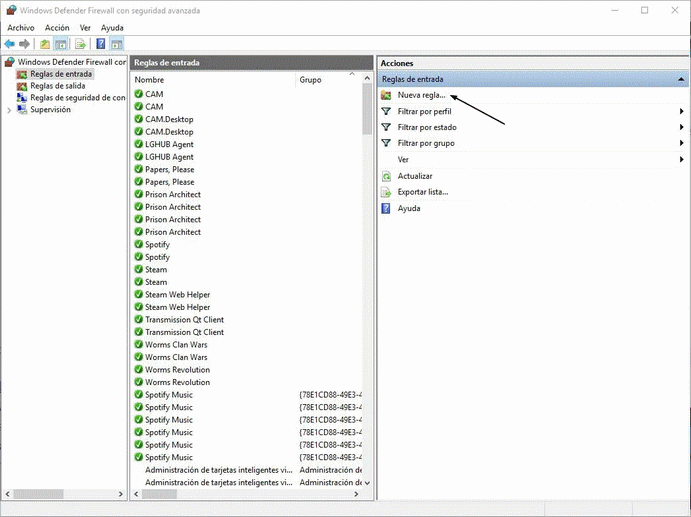Click the Reglas de seguridad de conexión tree icon

point(22,98)
